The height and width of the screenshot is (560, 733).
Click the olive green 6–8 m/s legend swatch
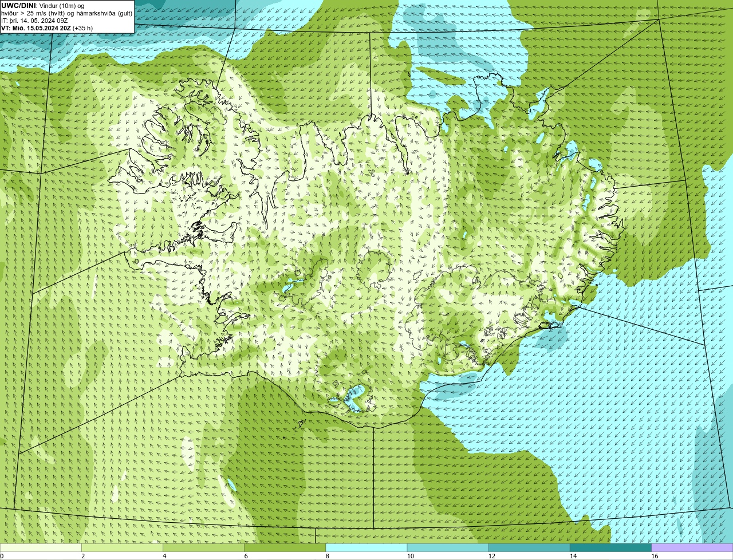point(285,547)
